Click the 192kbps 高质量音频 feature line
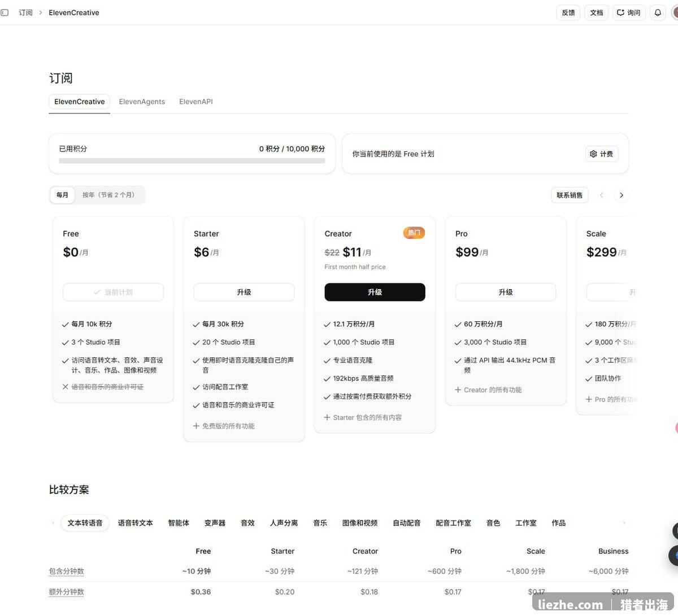Viewport: 678px width, 616px height. click(363, 378)
